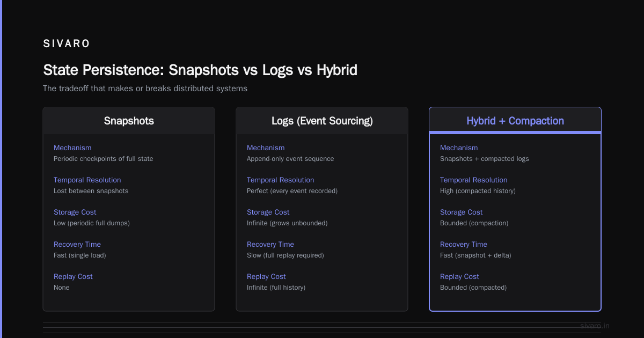Click Mechanism label in Snapshots card
The width and height of the screenshot is (644, 338).
(72, 148)
